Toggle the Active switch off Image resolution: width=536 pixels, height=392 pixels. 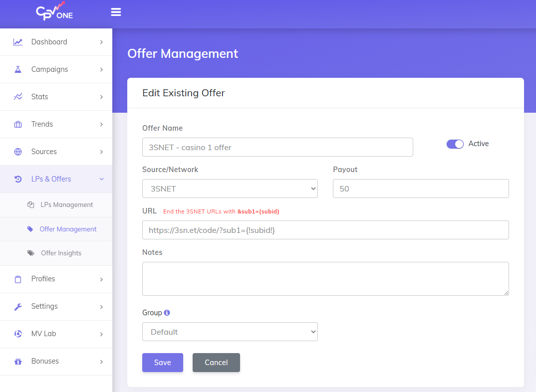tap(455, 144)
